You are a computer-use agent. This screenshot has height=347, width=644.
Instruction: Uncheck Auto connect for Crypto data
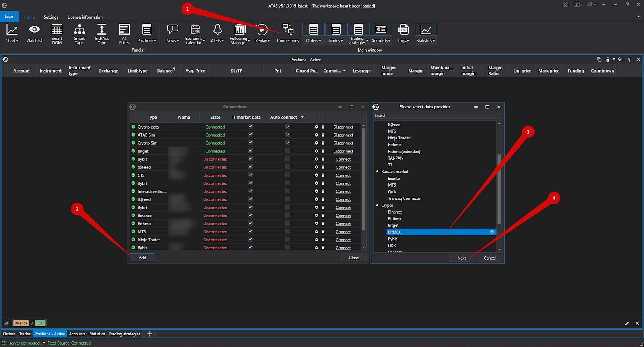pyautogui.click(x=287, y=127)
